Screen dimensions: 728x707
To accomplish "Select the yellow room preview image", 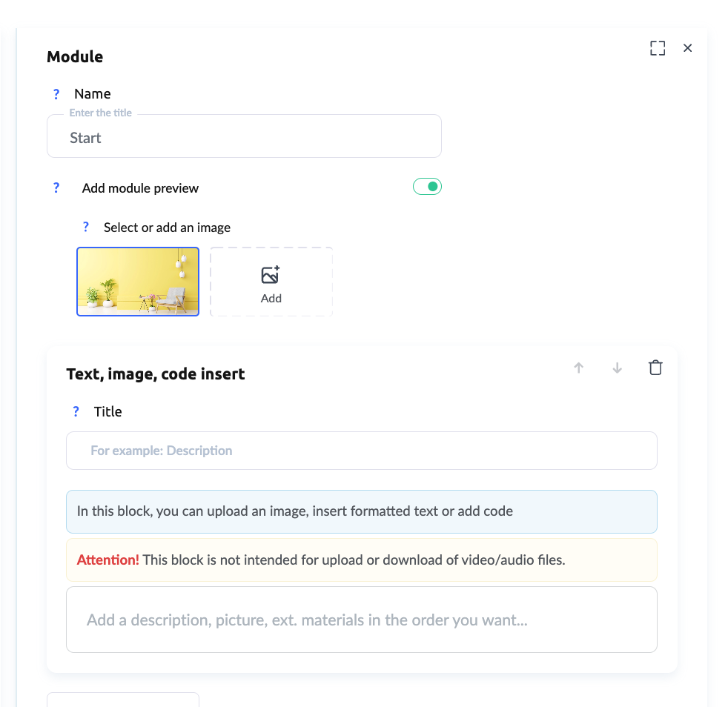I will (138, 282).
